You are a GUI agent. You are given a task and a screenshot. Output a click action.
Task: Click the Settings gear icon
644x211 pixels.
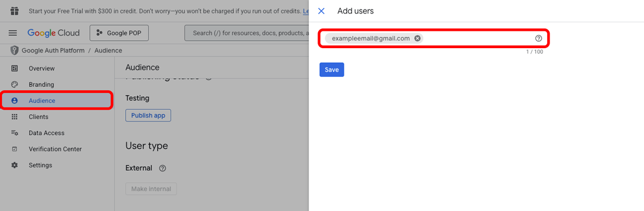[x=15, y=165]
